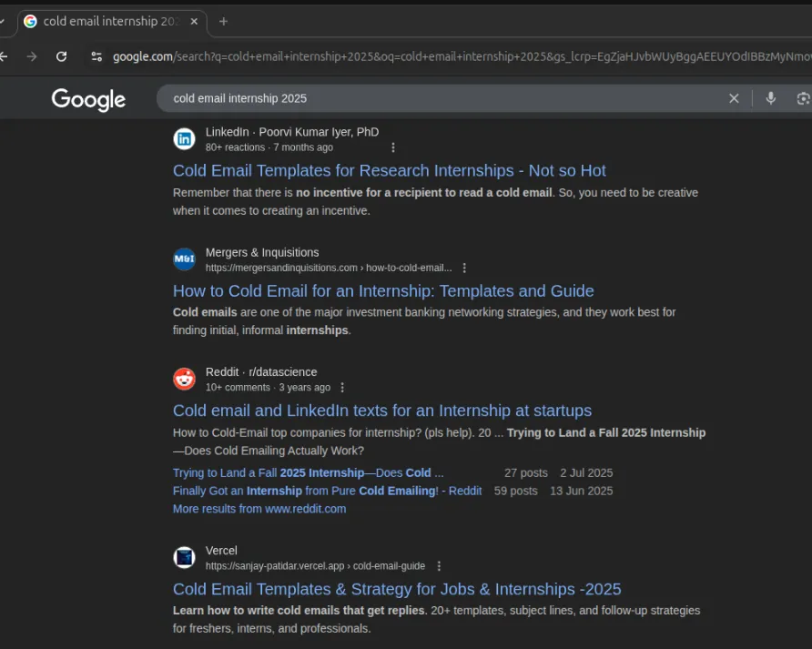Open more options for LinkedIn result

393,147
